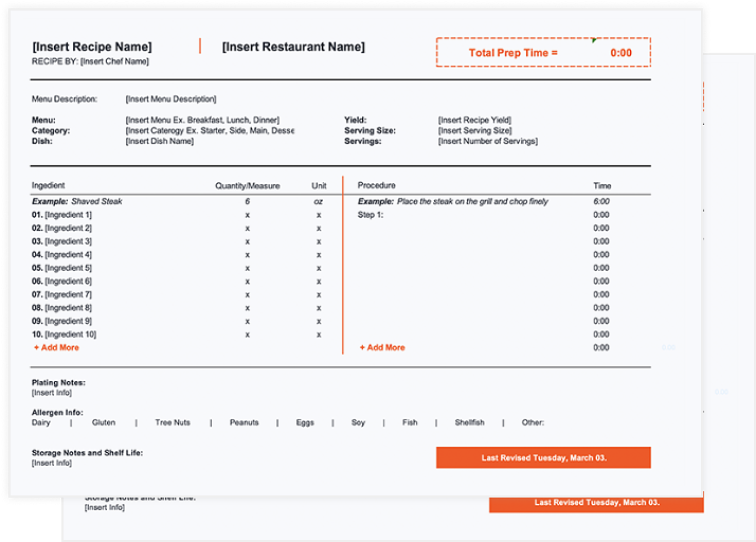Click the Last Revised orange banner

click(x=543, y=457)
